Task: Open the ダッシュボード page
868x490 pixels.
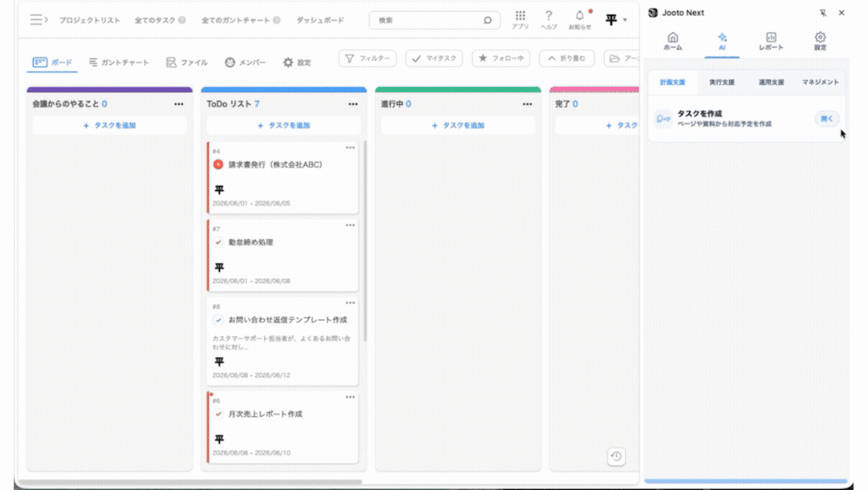Action: (x=320, y=20)
